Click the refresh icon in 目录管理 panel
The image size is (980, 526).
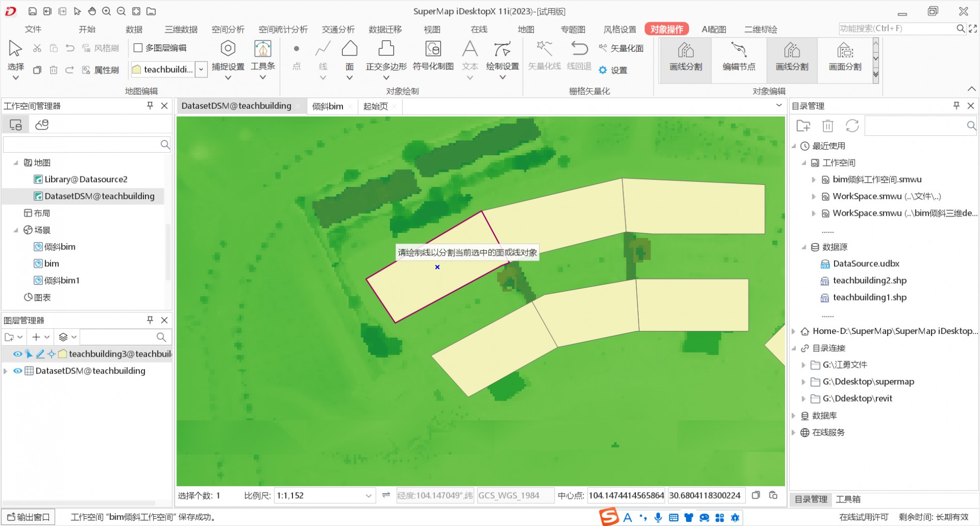click(x=852, y=125)
